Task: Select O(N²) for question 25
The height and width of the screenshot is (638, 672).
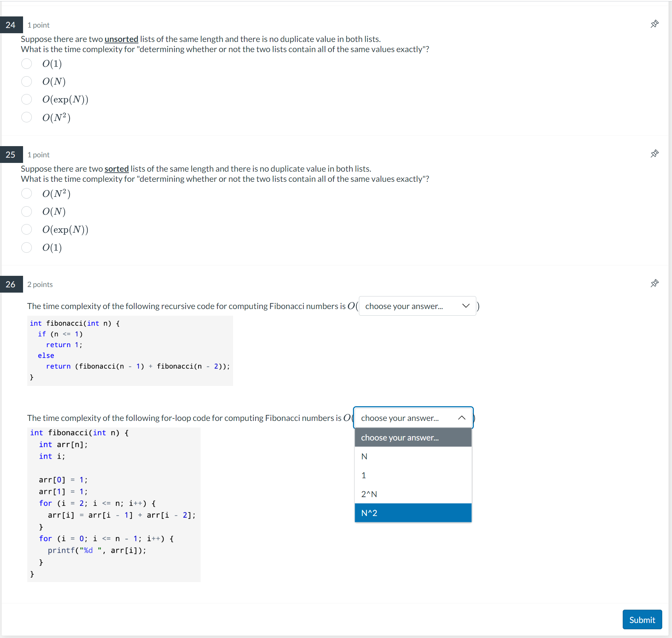Action: (x=27, y=193)
